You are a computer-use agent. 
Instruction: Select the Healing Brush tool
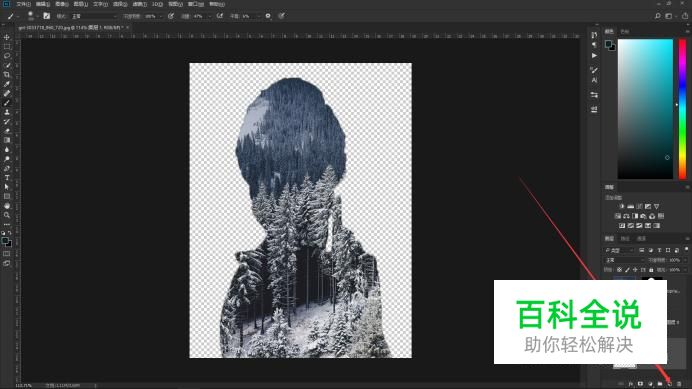(x=7, y=93)
